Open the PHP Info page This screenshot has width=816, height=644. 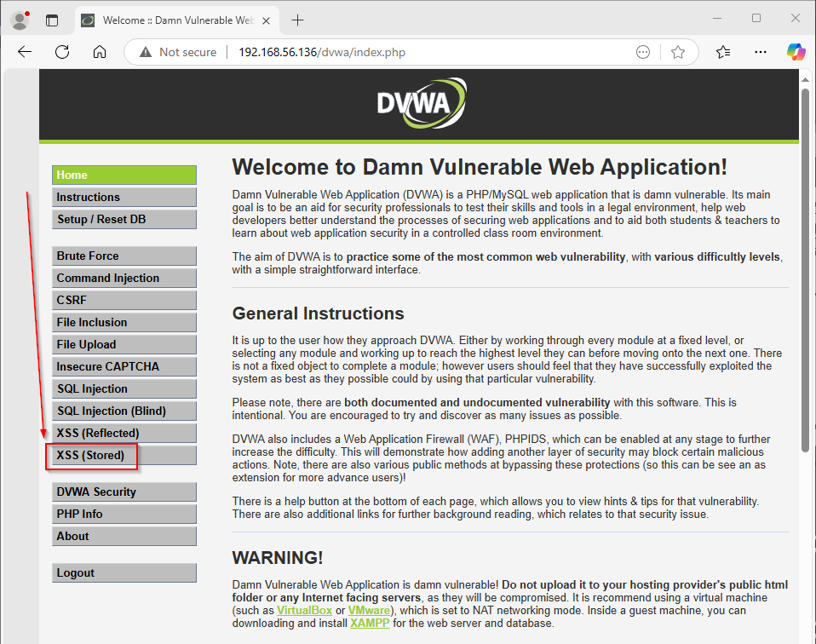coord(124,514)
